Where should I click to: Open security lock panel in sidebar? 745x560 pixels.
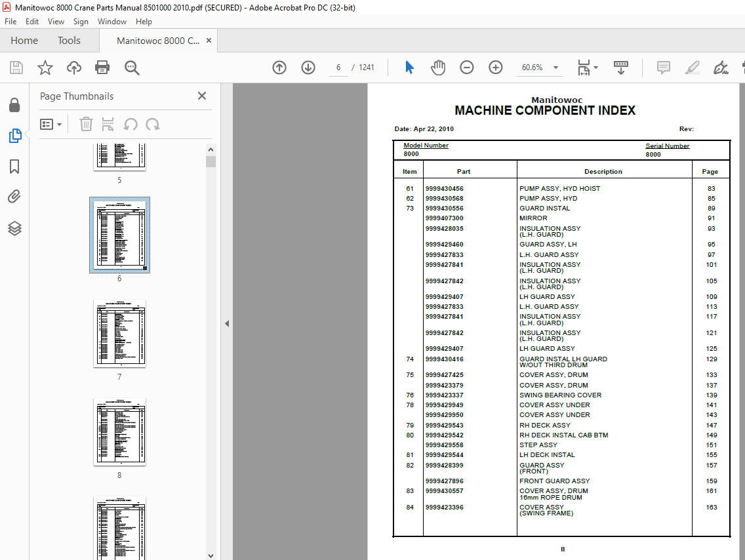[14, 105]
